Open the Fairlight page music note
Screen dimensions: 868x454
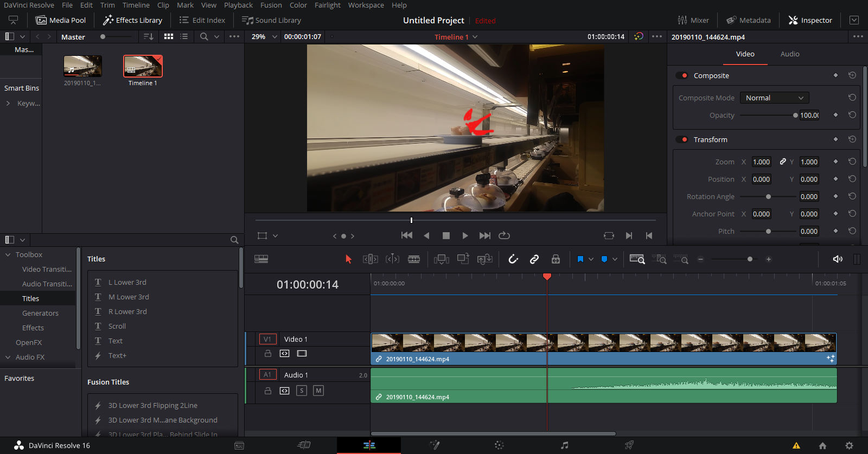pyautogui.click(x=564, y=445)
